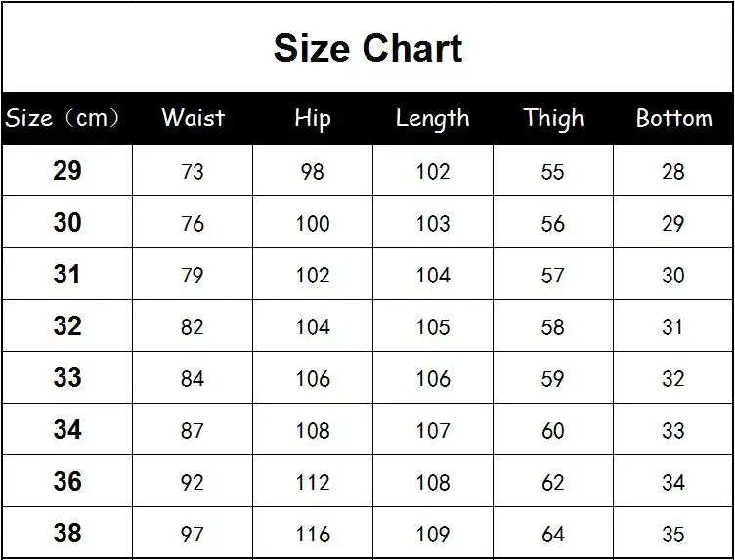Click the Size Chart title

[367, 48]
